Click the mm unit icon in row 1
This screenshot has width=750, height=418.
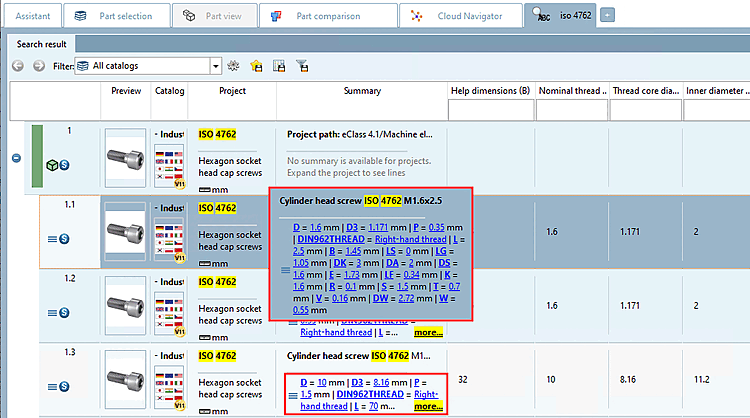205,190
